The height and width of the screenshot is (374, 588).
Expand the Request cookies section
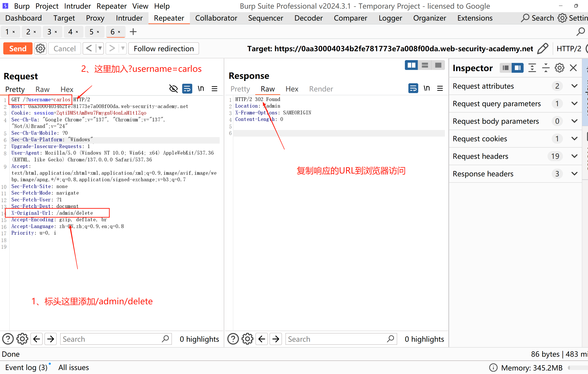574,138
